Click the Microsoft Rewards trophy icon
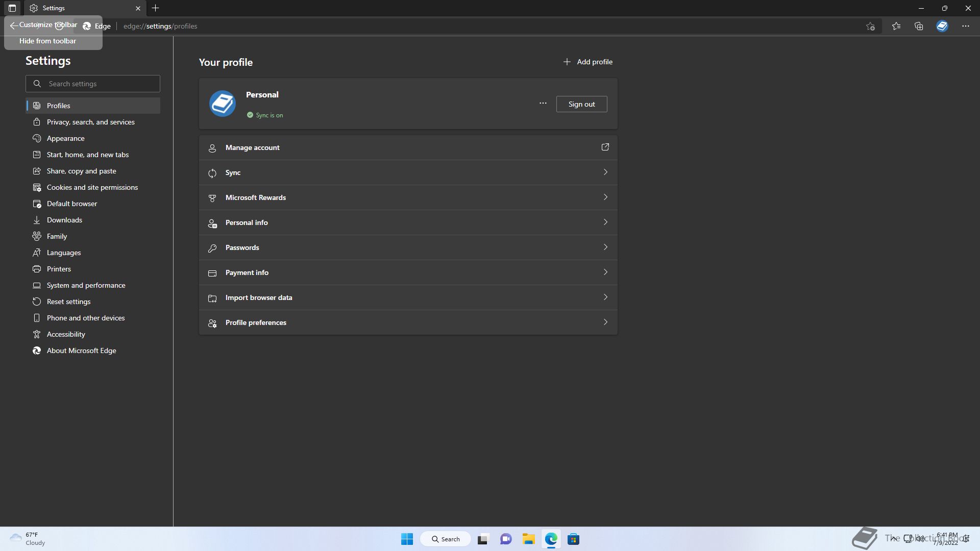Image resolution: width=980 pixels, height=551 pixels. click(x=212, y=198)
